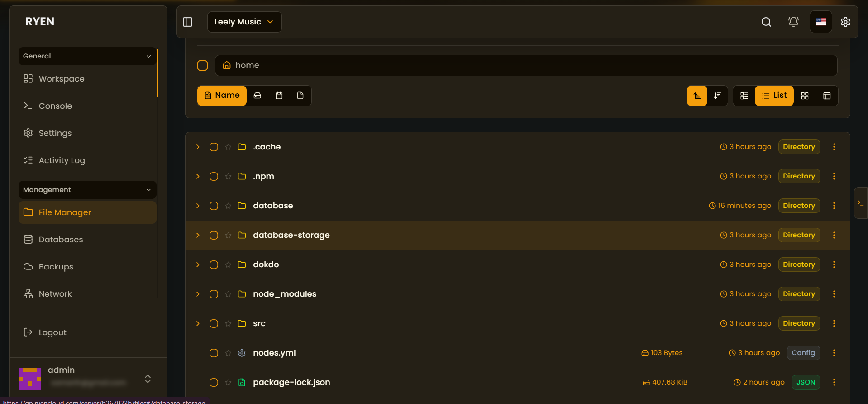Open the search icon in header
Image resolution: width=868 pixels, height=404 pixels.
766,22
